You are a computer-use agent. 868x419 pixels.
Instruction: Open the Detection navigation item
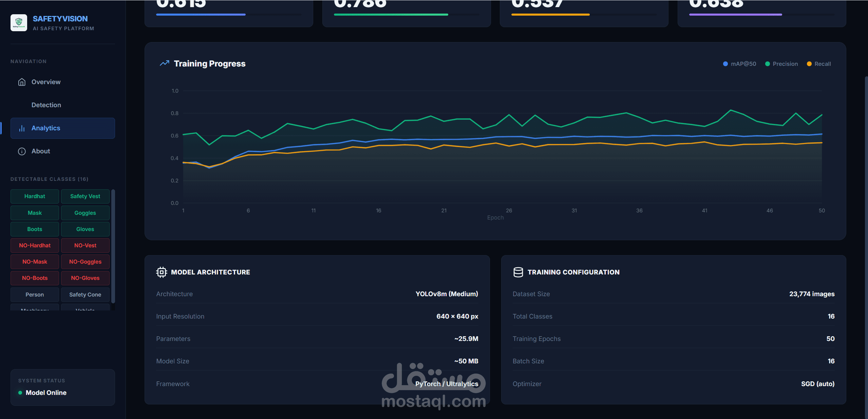(46, 105)
